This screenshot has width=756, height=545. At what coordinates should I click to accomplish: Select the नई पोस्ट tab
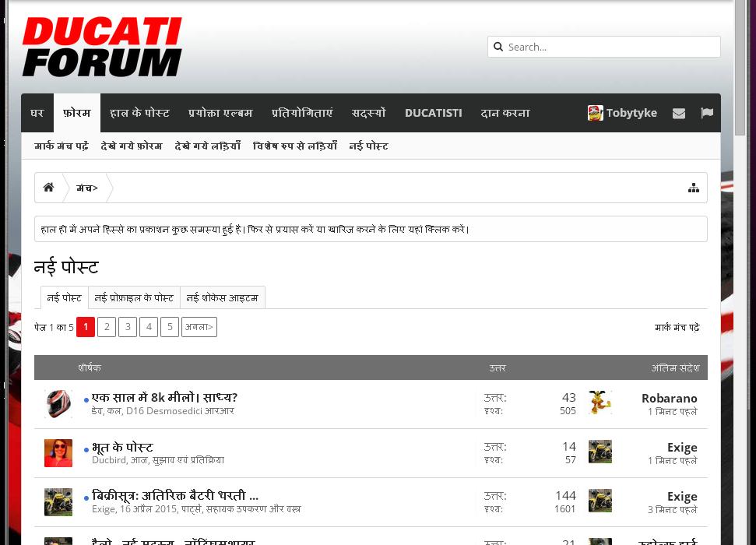(64, 297)
